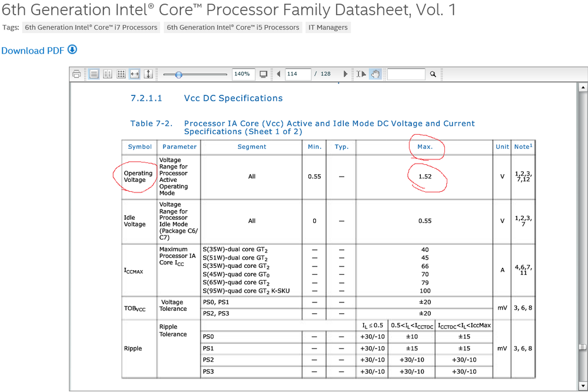Click the 140% zoom level field

[x=243, y=74]
